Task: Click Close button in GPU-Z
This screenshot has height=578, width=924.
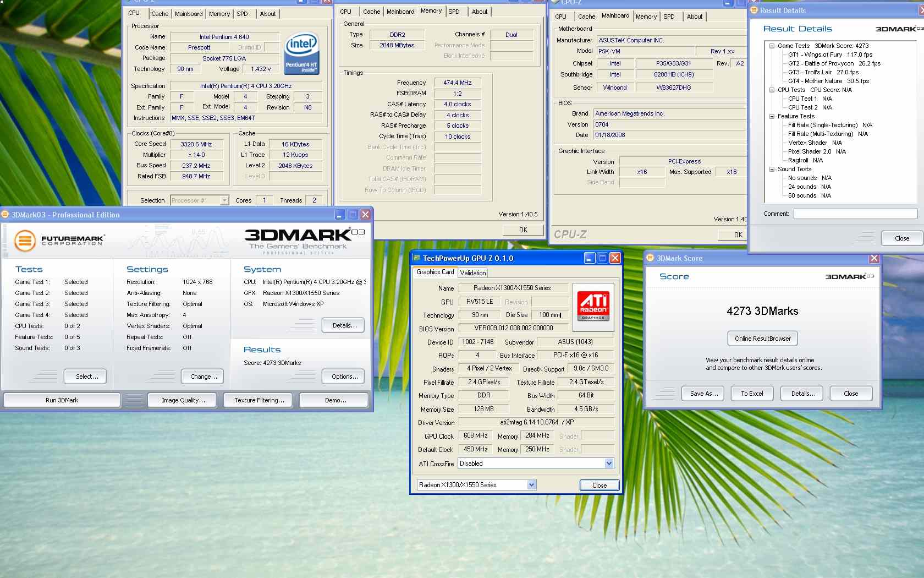Action: (599, 486)
